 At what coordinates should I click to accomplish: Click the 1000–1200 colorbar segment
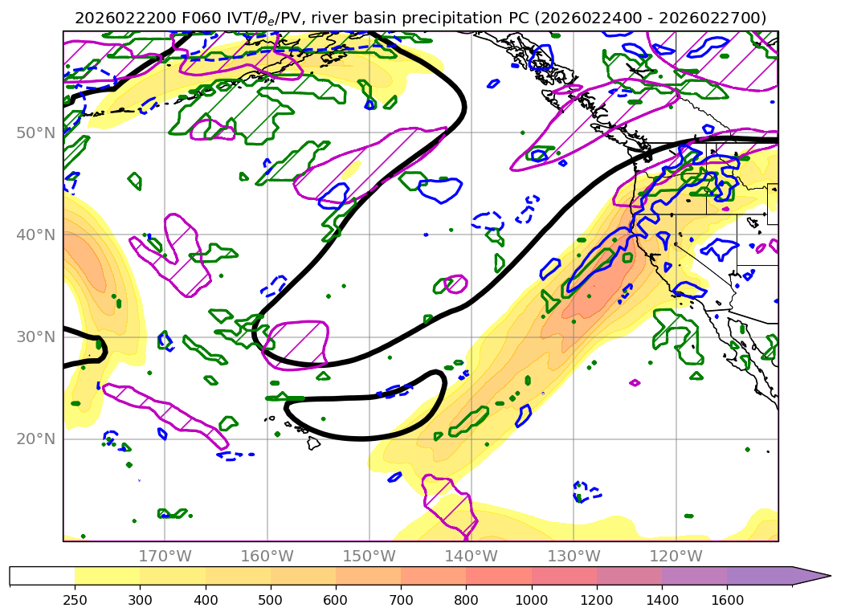click(564, 576)
